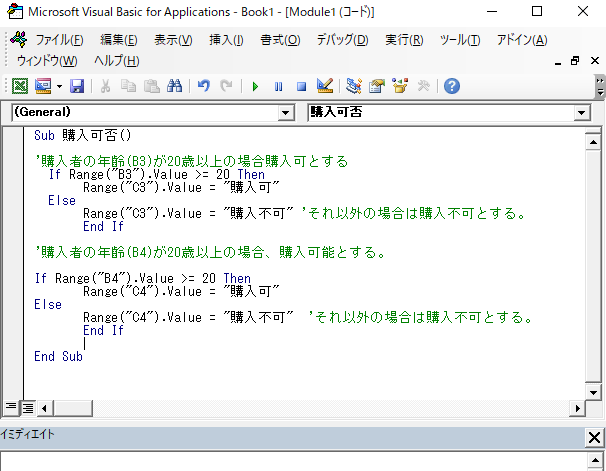Image resolution: width=606 pixels, height=471 pixels.
Task: Click the Toolbox wrench icon
Action: [x=424, y=86]
